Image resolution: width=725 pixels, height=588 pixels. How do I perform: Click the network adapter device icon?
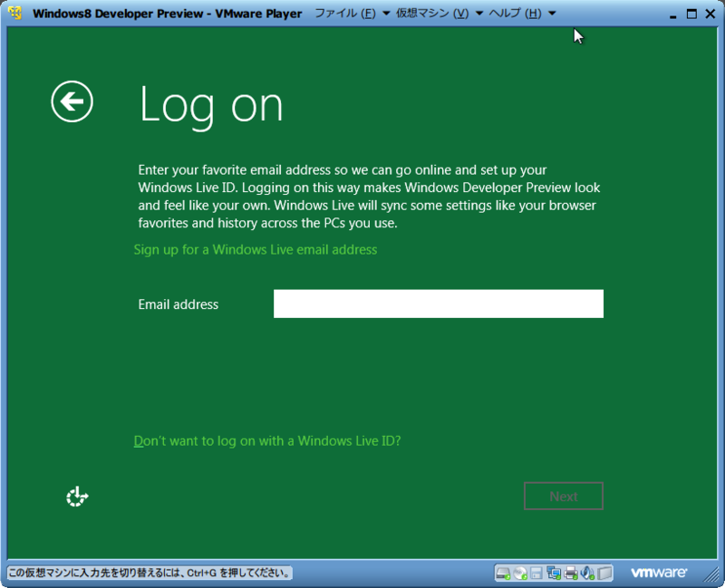pyautogui.click(x=554, y=574)
